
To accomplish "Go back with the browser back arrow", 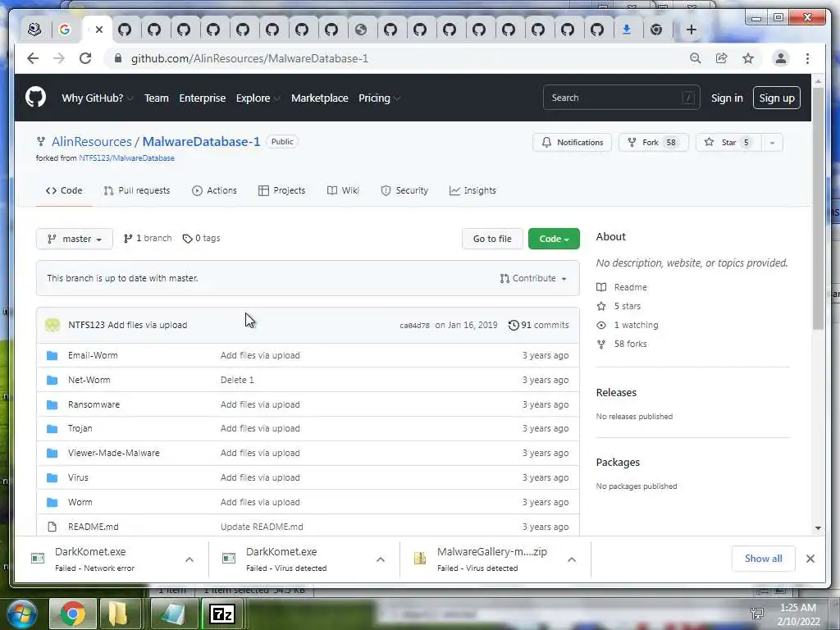I will [33, 58].
